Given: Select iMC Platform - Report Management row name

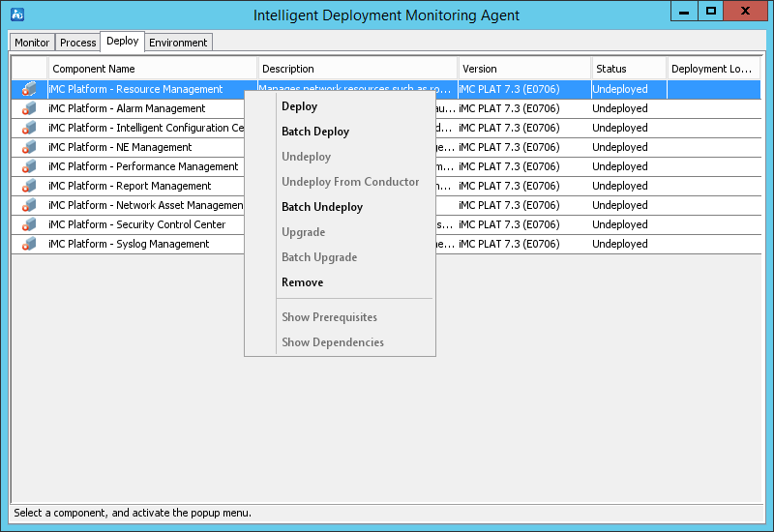Looking at the screenshot, I should 130,186.
